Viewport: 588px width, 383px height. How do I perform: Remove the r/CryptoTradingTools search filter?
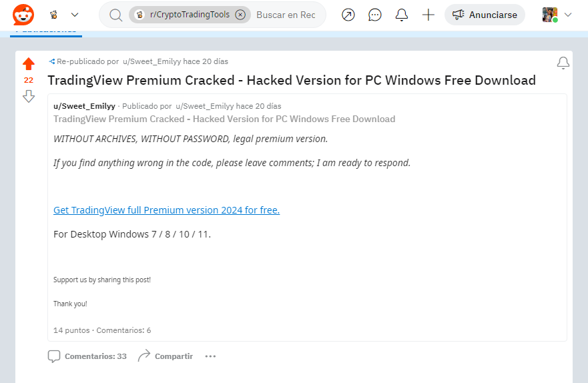point(240,15)
